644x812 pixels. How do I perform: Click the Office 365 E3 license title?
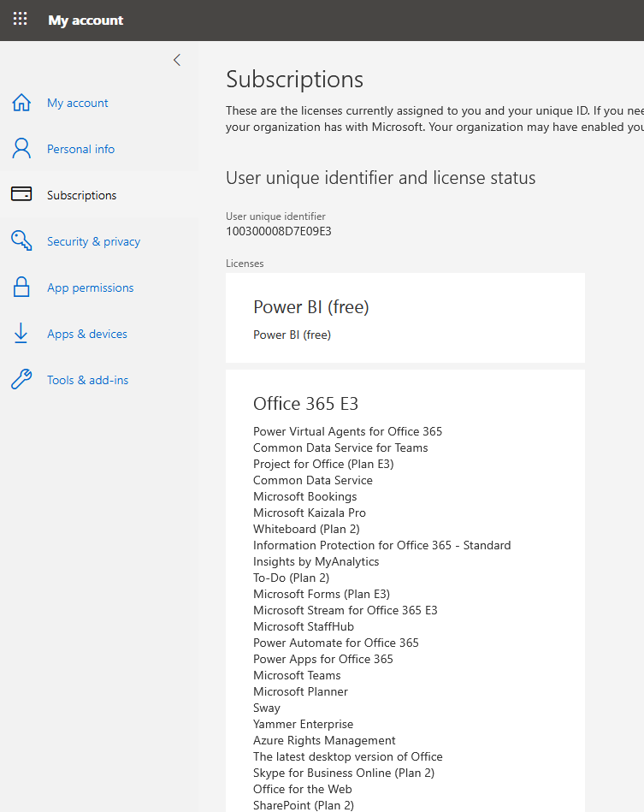pos(305,403)
